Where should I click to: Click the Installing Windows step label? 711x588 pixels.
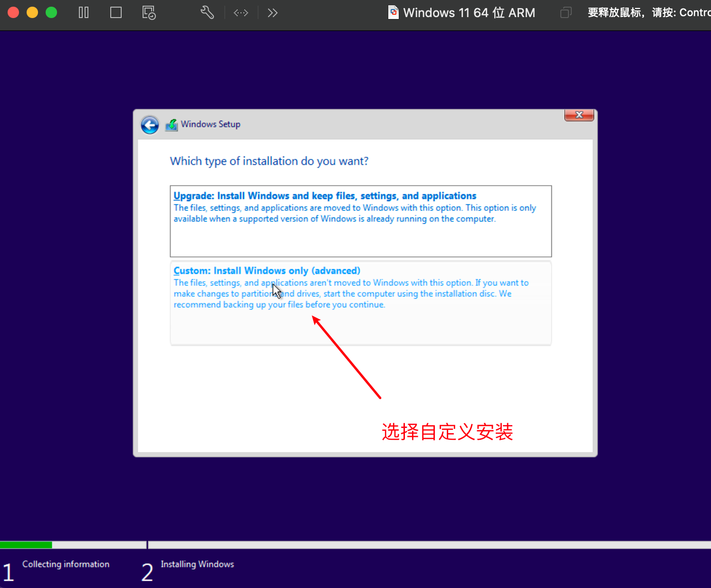197,564
